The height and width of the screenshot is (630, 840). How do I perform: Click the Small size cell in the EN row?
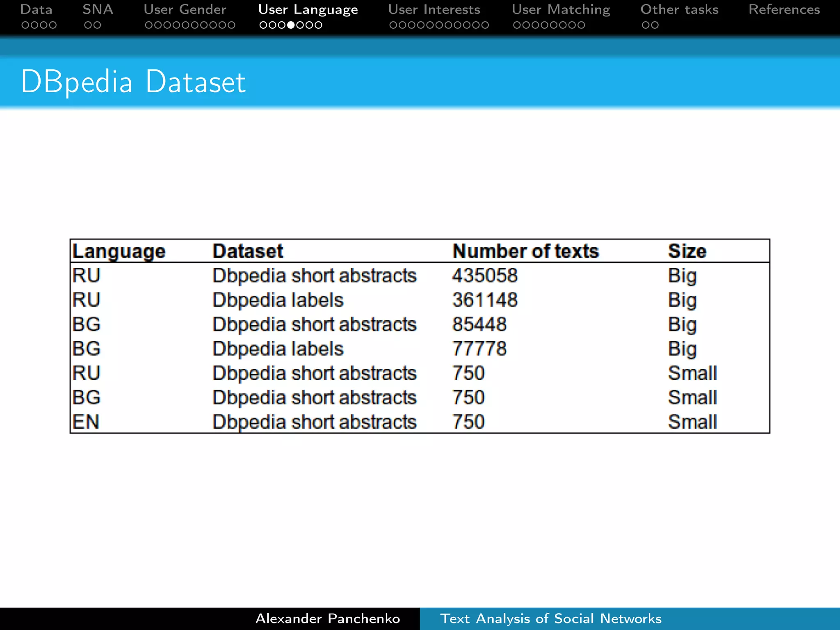[693, 422]
